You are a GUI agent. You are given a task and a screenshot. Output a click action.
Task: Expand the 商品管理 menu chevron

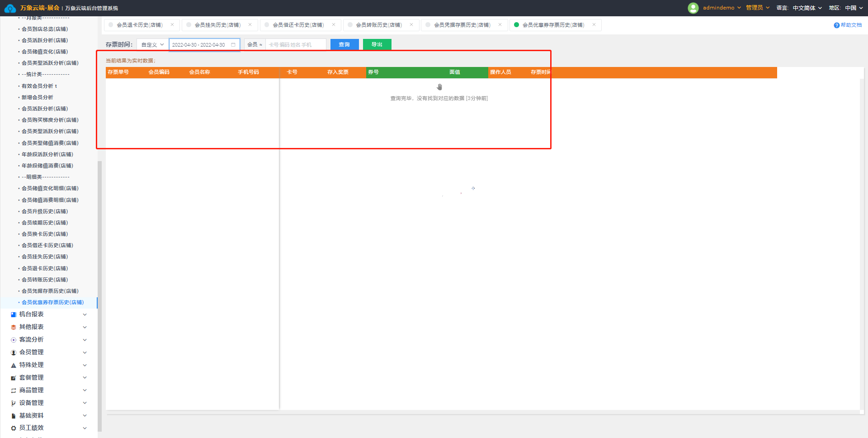(x=85, y=390)
